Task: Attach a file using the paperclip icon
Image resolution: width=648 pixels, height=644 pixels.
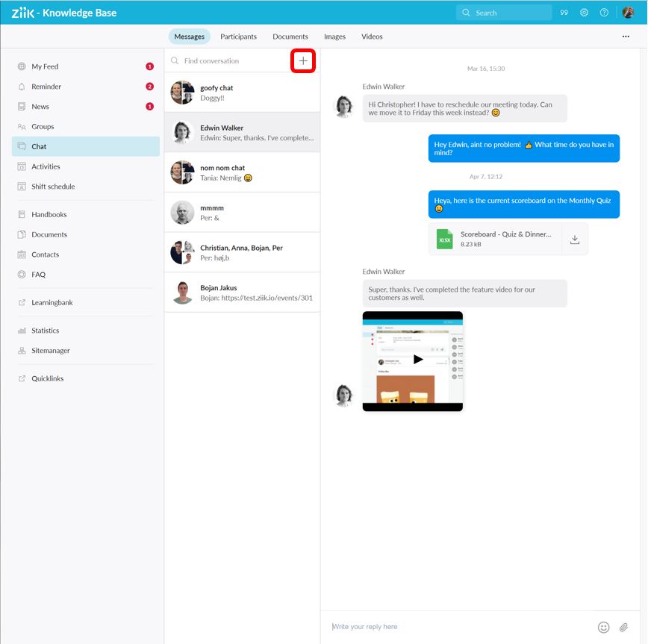Action: [x=623, y=627]
